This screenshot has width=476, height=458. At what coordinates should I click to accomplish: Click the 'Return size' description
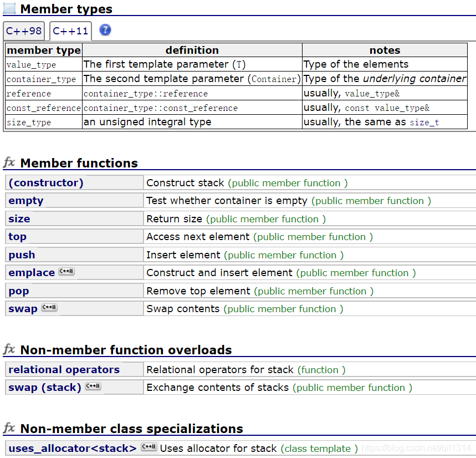click(x=174, y=219)
